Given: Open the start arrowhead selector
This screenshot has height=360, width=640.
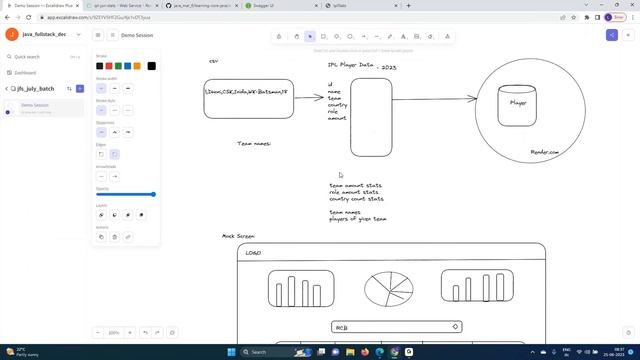Looking at the screenshot, I should (x=101, y=176).
